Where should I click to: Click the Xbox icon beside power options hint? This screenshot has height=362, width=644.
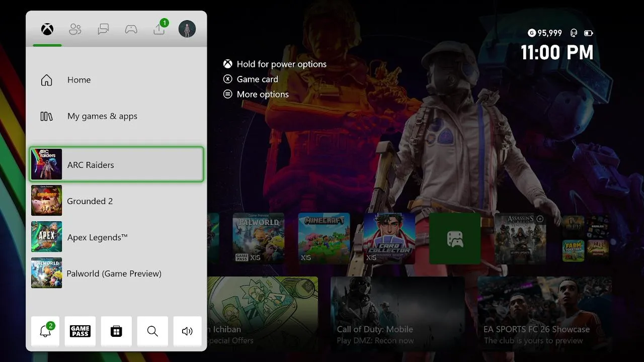(228, 64)
